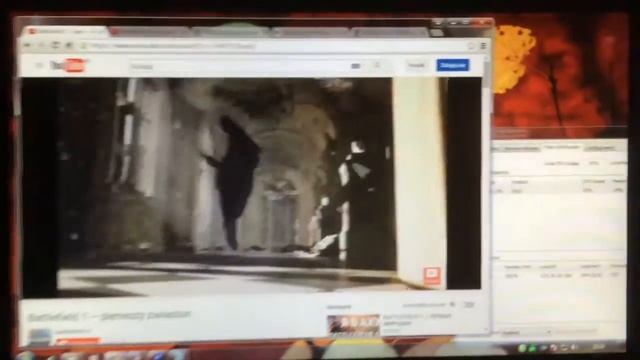Select the row in right window's lower table
The image size is (640, 360).
pos(559,276)
